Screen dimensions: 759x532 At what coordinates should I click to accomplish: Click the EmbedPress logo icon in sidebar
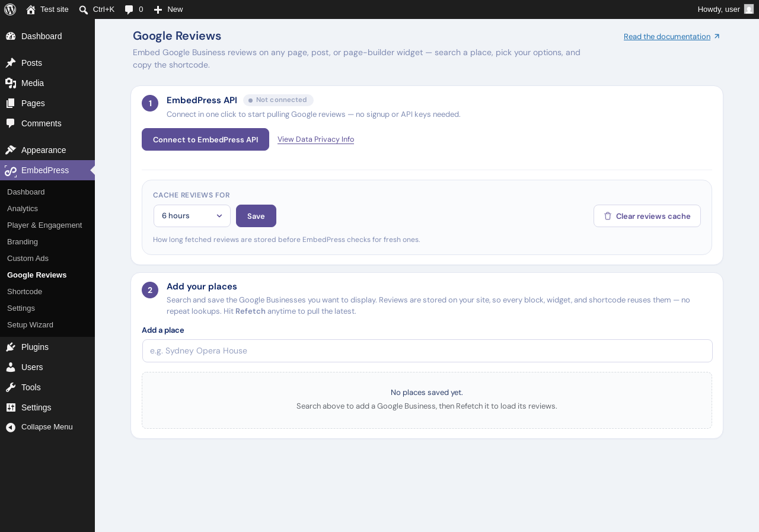tap(11, 171)
